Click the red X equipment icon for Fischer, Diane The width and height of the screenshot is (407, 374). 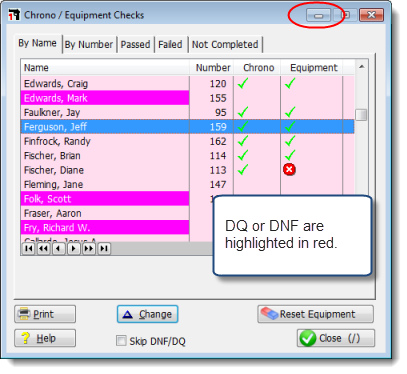pos(289,170)
